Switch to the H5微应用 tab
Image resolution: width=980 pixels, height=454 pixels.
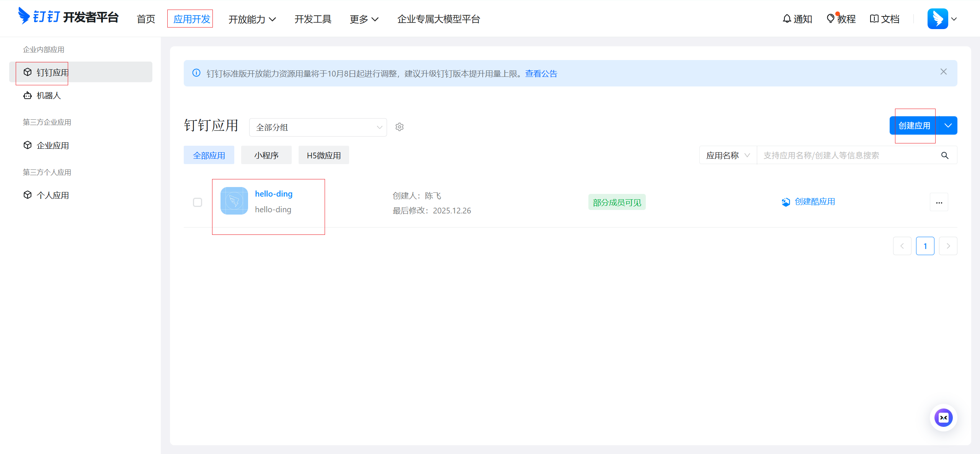pyautogui.click(x=323, y=155)
